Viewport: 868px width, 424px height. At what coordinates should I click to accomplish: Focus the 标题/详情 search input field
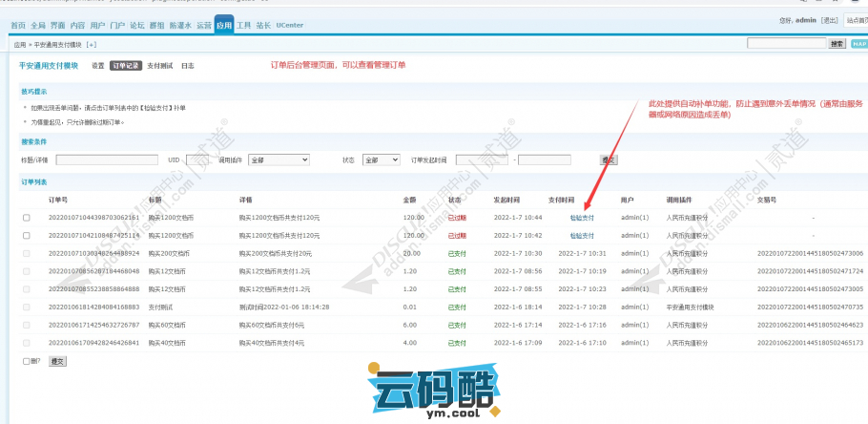click(x=106, y=159)
